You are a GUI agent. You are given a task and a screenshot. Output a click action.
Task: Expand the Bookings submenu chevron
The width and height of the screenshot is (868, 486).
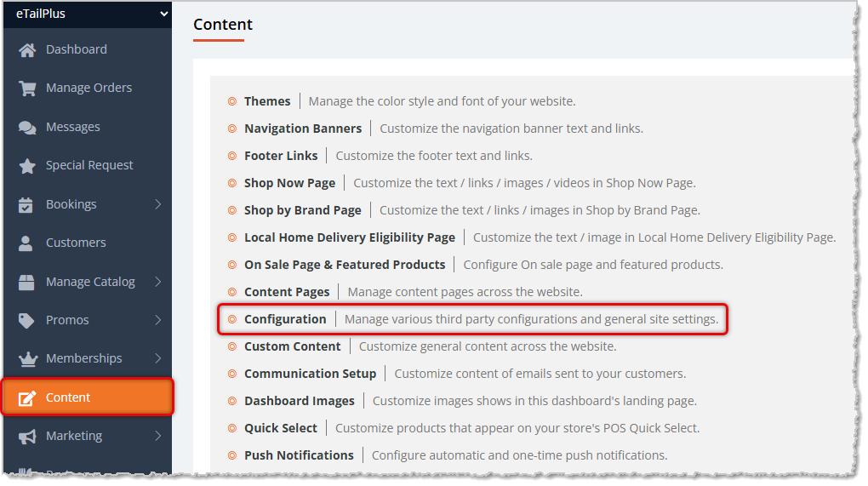click(158, 204)
